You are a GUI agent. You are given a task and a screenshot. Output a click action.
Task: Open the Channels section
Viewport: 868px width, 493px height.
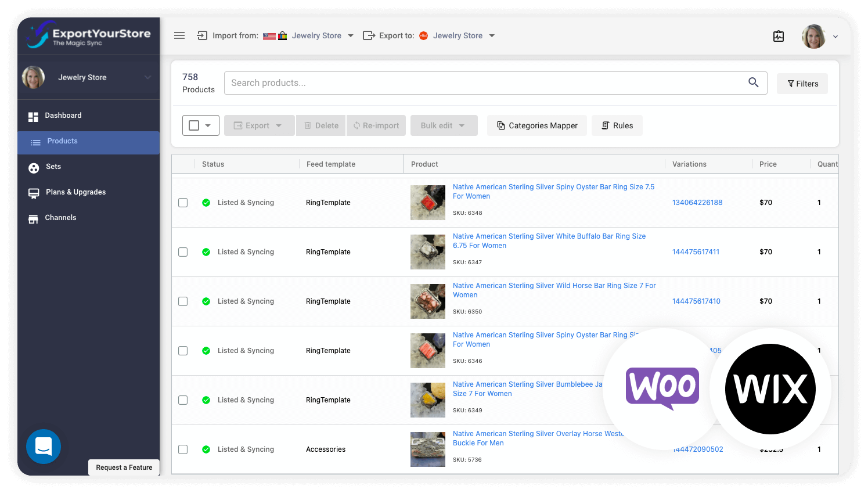(x=61, y=217)
